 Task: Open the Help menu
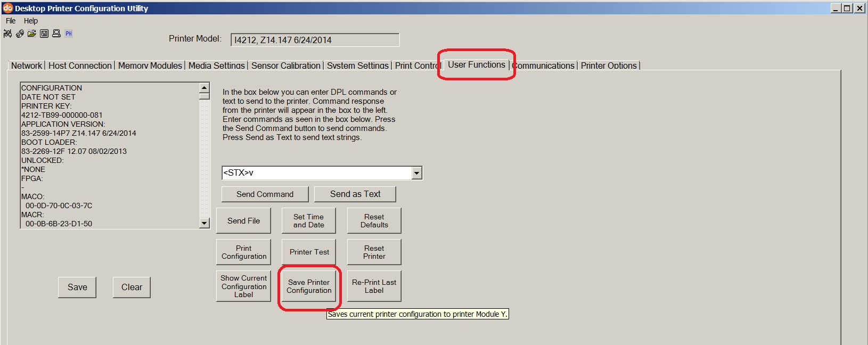tap(31, 21)
